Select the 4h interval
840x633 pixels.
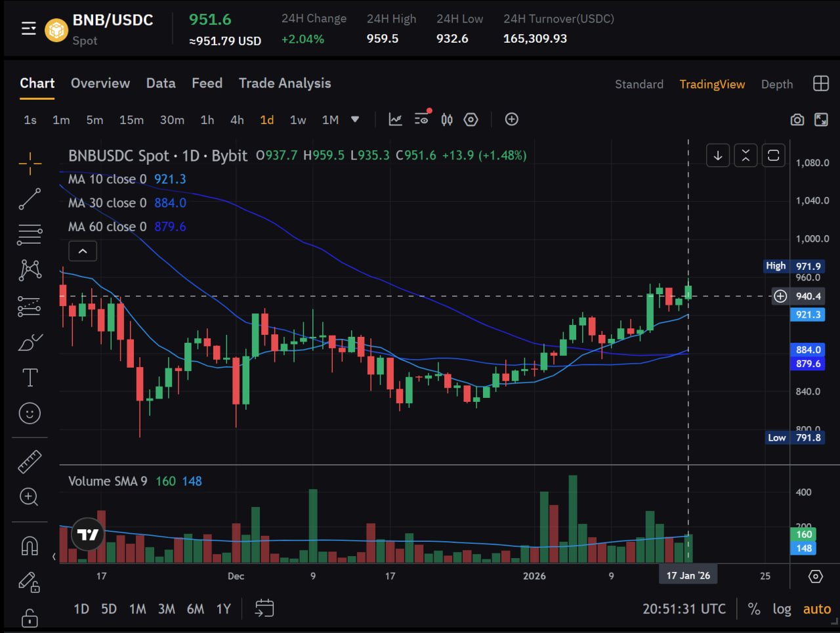(x=237, y=120)
